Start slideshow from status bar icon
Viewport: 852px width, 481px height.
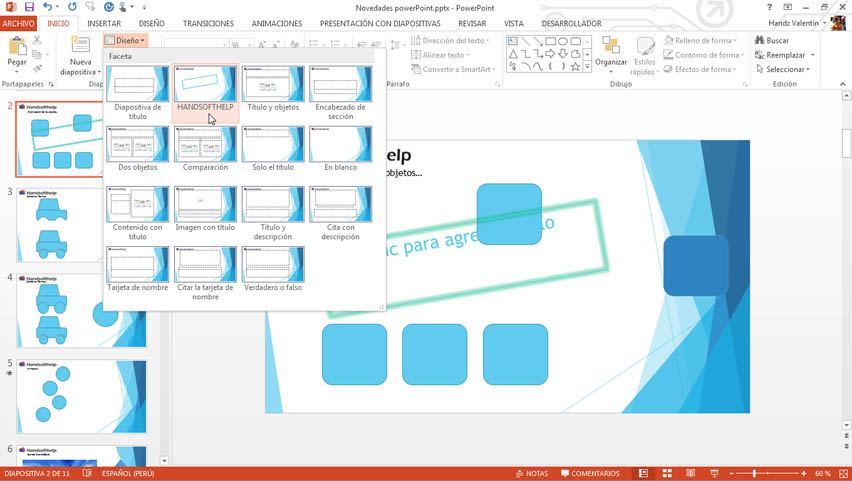point(714,473)
